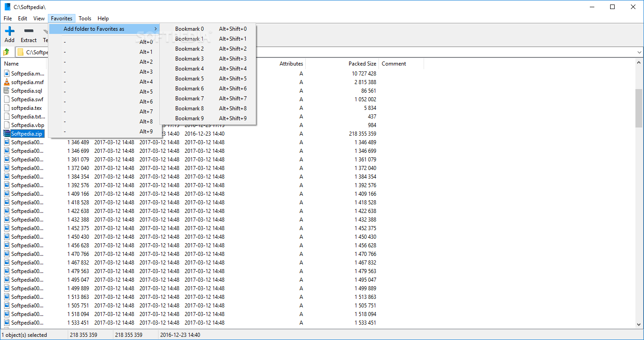Click the vertical scrollbar thumb

pos(639,108)
